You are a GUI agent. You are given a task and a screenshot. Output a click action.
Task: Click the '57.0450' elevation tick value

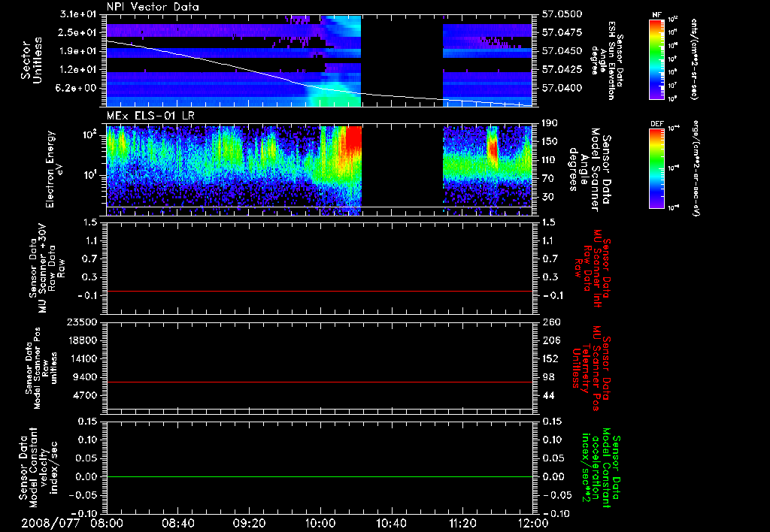tap(562, 51)
